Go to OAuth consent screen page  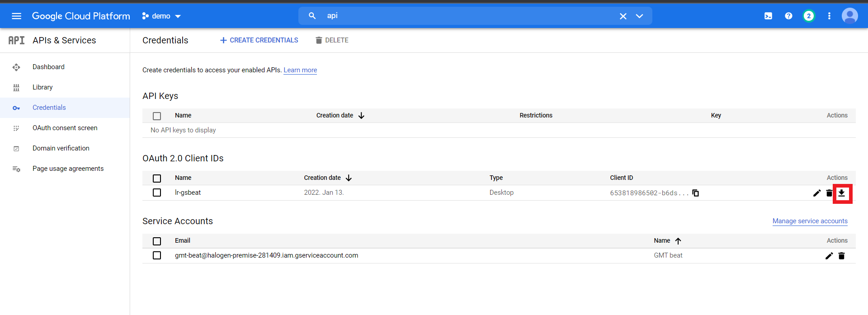pos(65,128)
